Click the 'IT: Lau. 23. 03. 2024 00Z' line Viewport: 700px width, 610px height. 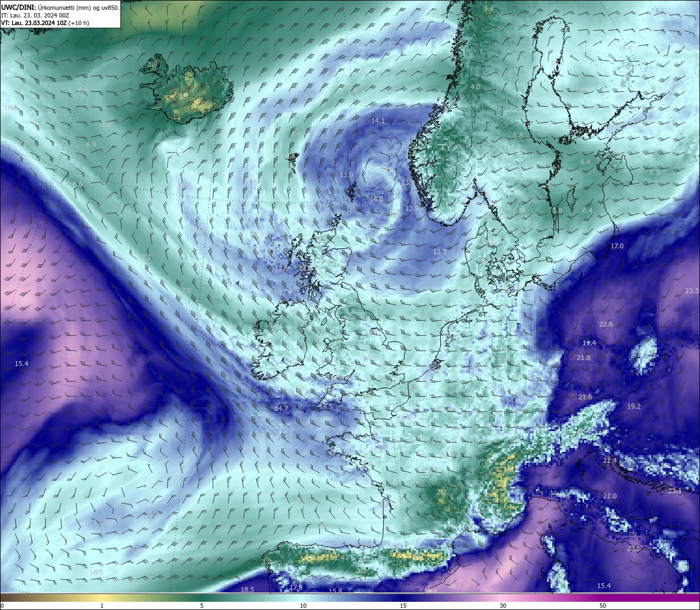(x=35, y=15)
